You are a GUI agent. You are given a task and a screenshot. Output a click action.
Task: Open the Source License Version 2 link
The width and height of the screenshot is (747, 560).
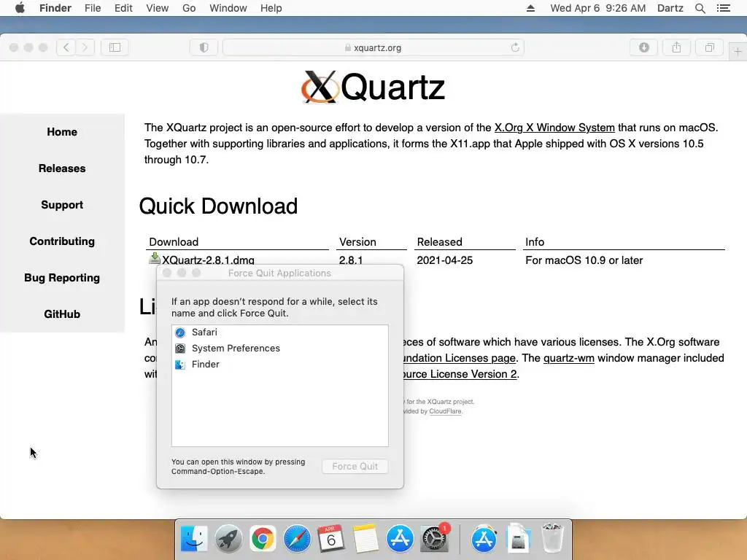point(460,374)
